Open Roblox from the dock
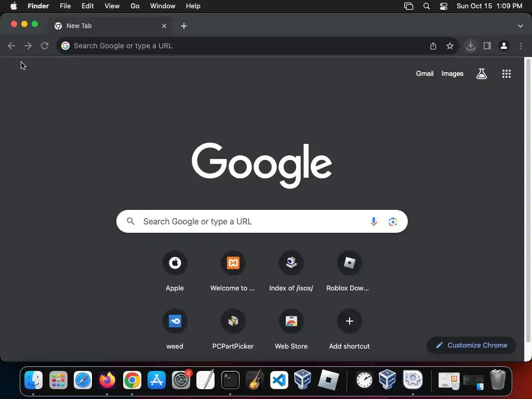Screen dimensions: 532x399 coord(328,380)
